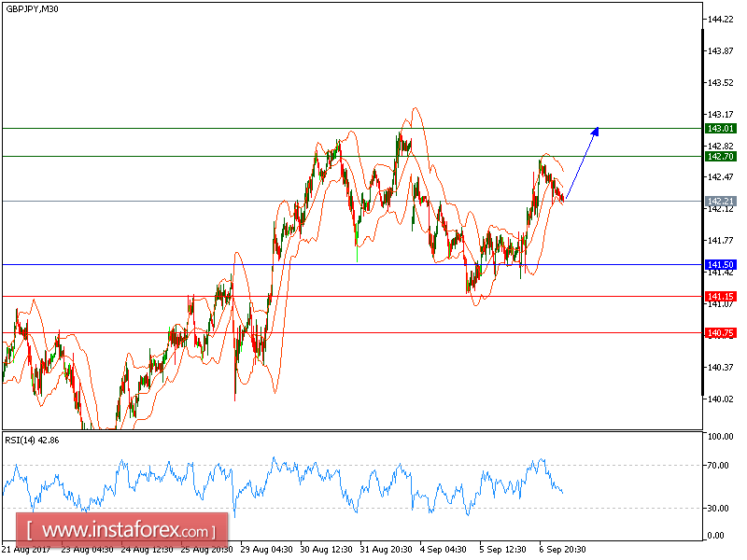The width and height of the screenshot is (747, 560).
Task: Select the 140.75 red price level label
Action: coord(720,333)
